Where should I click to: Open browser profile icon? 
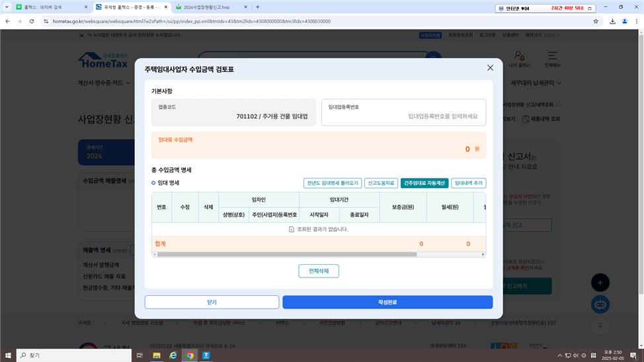pos(624,21)
